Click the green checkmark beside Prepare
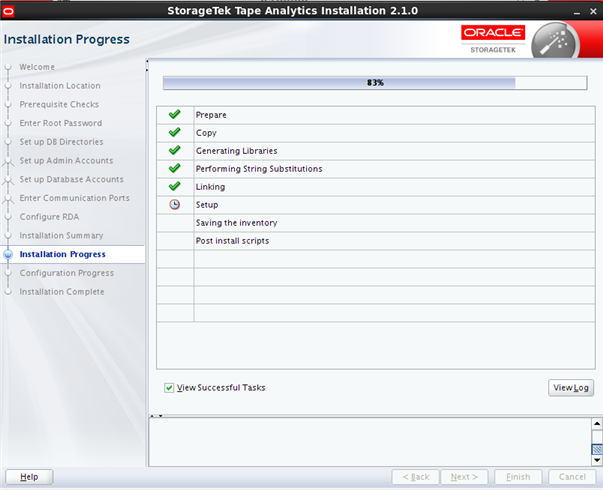The image size is (603, 490). (175, 114)
